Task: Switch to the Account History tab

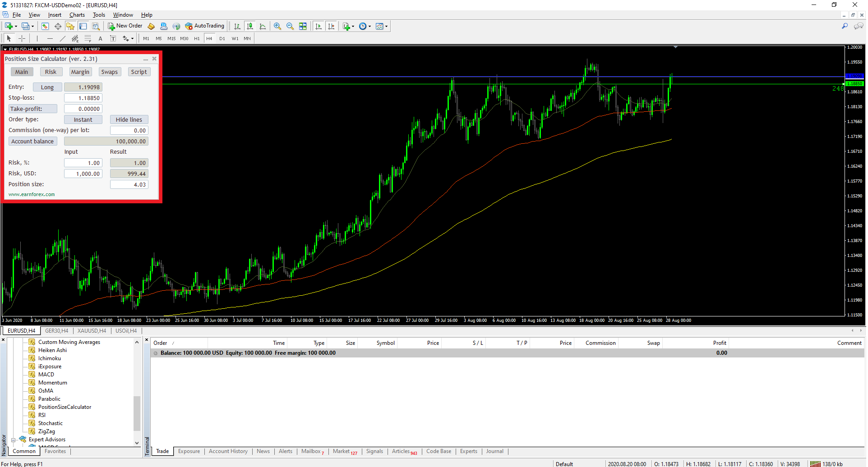Action: click(228, 451)
